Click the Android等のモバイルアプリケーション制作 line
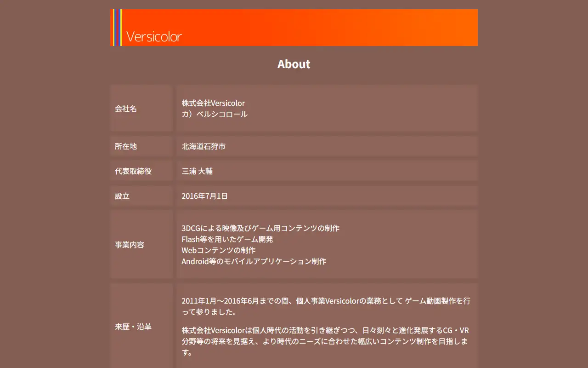This screenshot has width=588, height=368. point(254,261)
